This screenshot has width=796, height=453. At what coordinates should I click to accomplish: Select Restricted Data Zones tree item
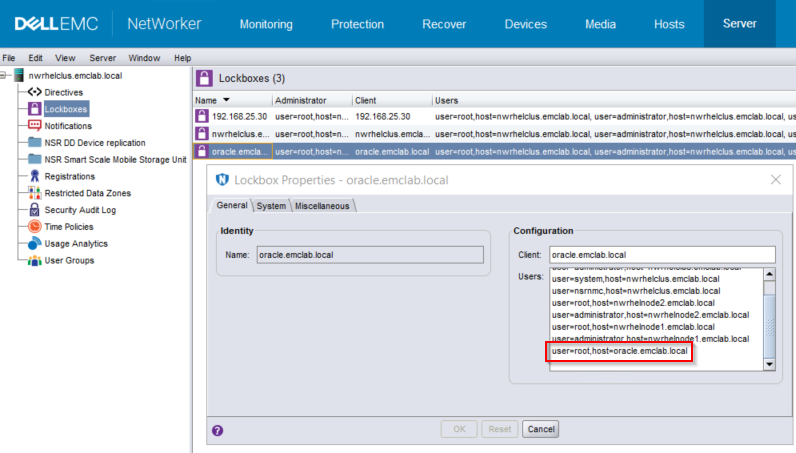click(x=87, y=193)
